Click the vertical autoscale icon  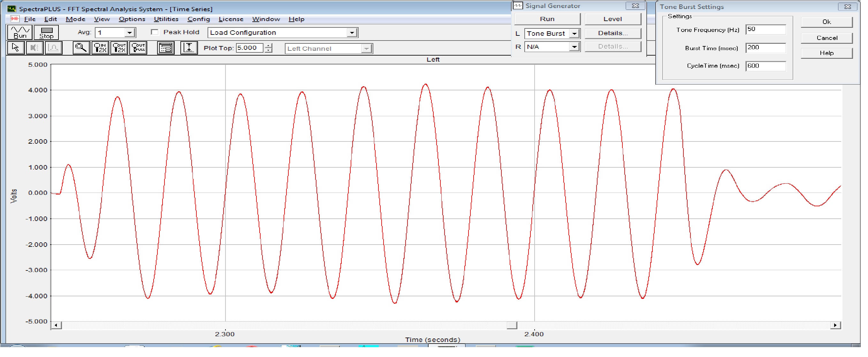[x=189, y=48]
